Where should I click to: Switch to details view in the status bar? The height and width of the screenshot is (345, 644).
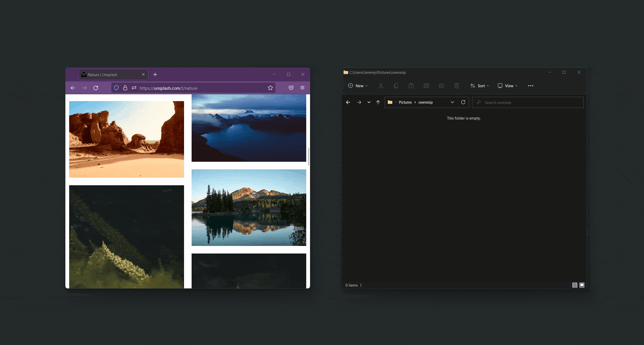575,285
